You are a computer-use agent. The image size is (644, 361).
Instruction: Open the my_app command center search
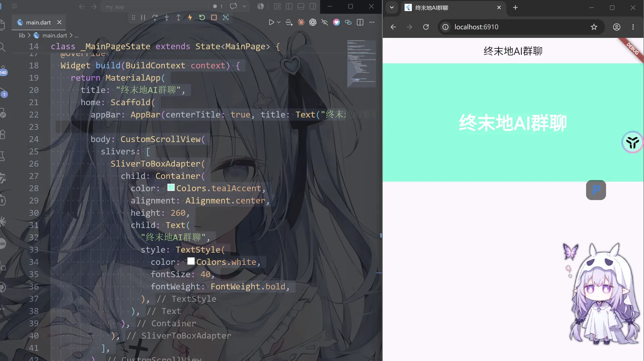pos(154,6)
